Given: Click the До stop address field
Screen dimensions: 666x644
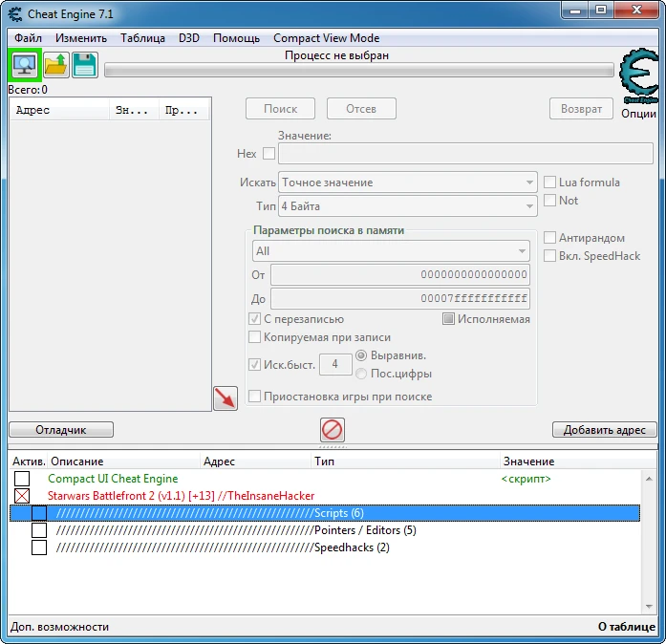Looking at the screenshot, I should tap(400, 299).
